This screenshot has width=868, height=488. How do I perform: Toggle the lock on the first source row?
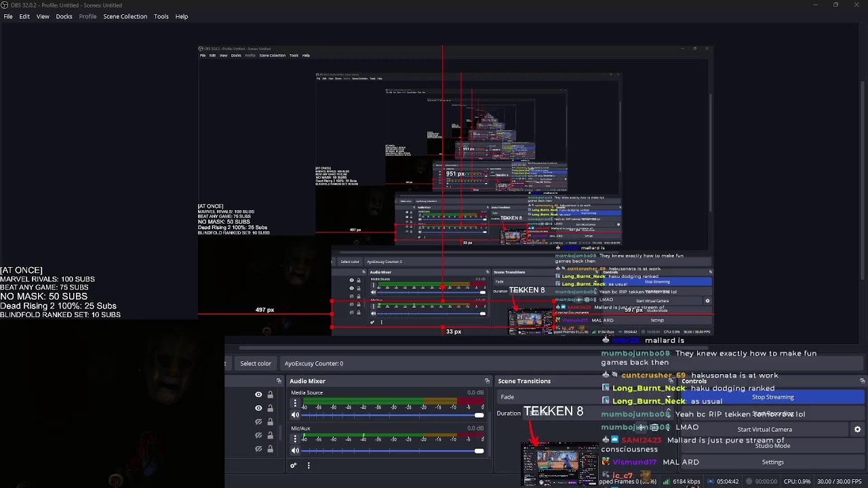tap(270, 394)
